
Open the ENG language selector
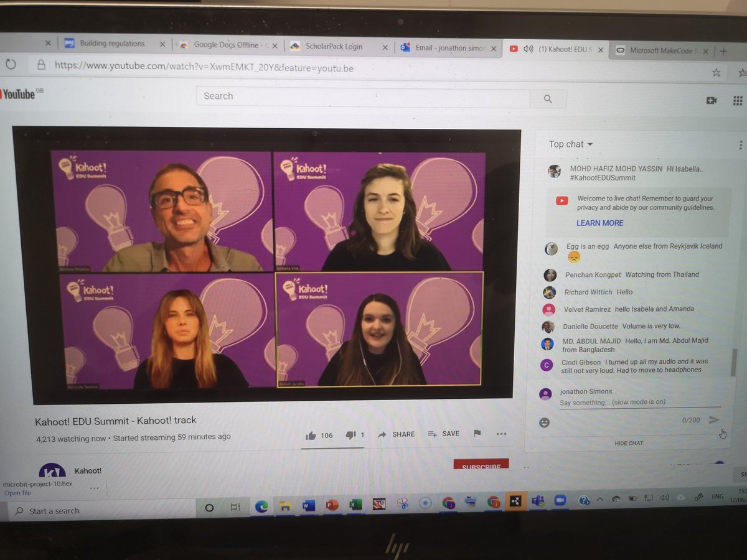point(717,496)
